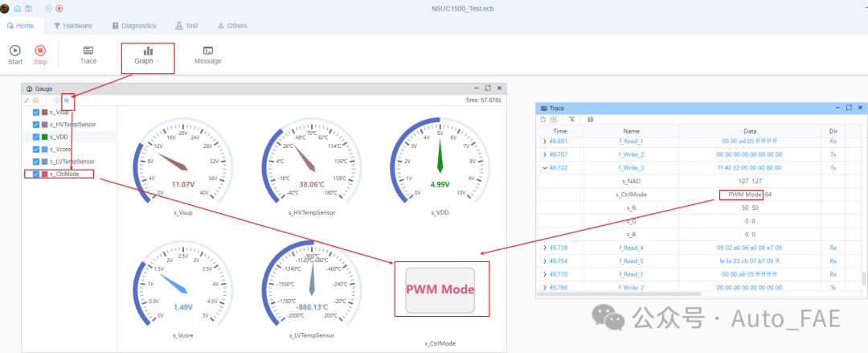
Task: Click the f_Read_5 name cell in Trace
Action: pyautogui.click(x=631, y=261)
